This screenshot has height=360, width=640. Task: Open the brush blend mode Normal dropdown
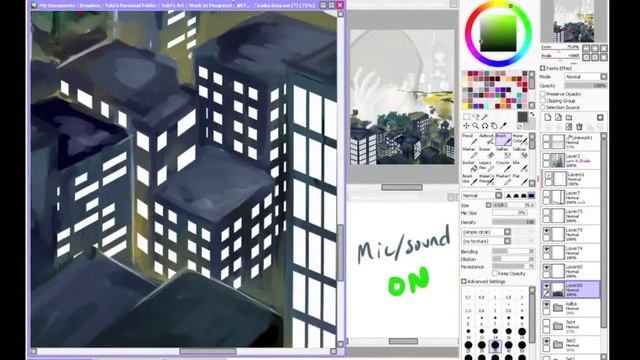coord(482,196)
